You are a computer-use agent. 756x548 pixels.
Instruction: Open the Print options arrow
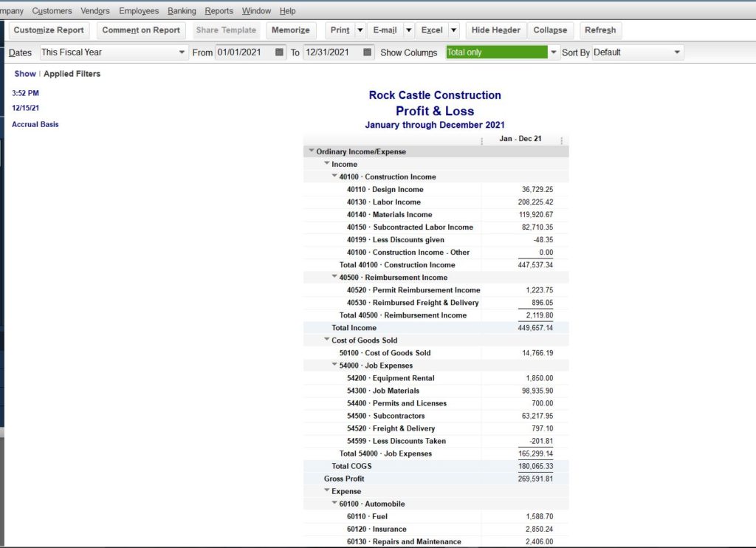click(360, 30)
